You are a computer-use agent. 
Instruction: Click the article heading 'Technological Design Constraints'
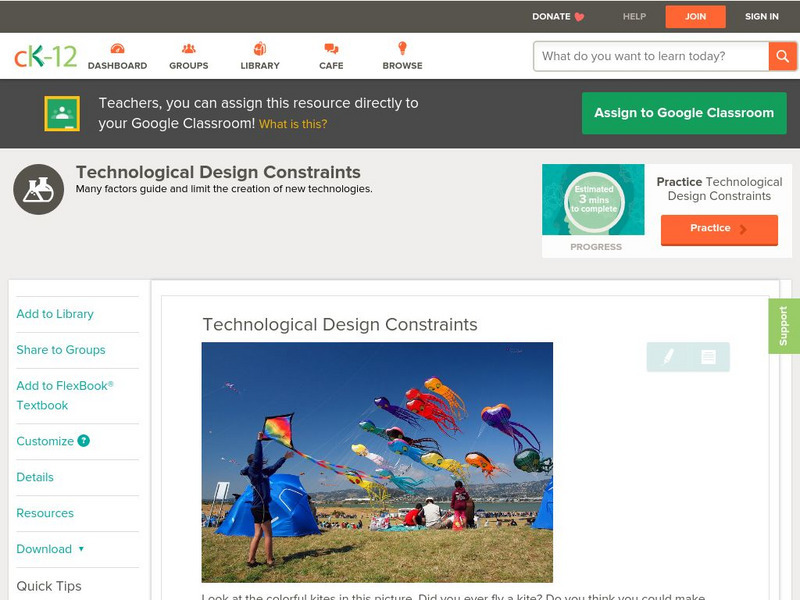pyautogui.click(x=340, y=324)
